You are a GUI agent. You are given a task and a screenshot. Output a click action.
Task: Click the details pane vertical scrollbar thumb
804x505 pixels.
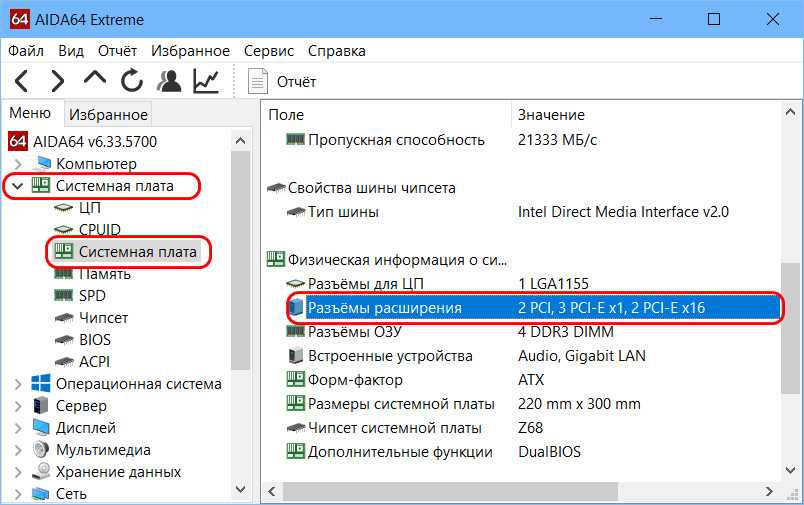790,328
